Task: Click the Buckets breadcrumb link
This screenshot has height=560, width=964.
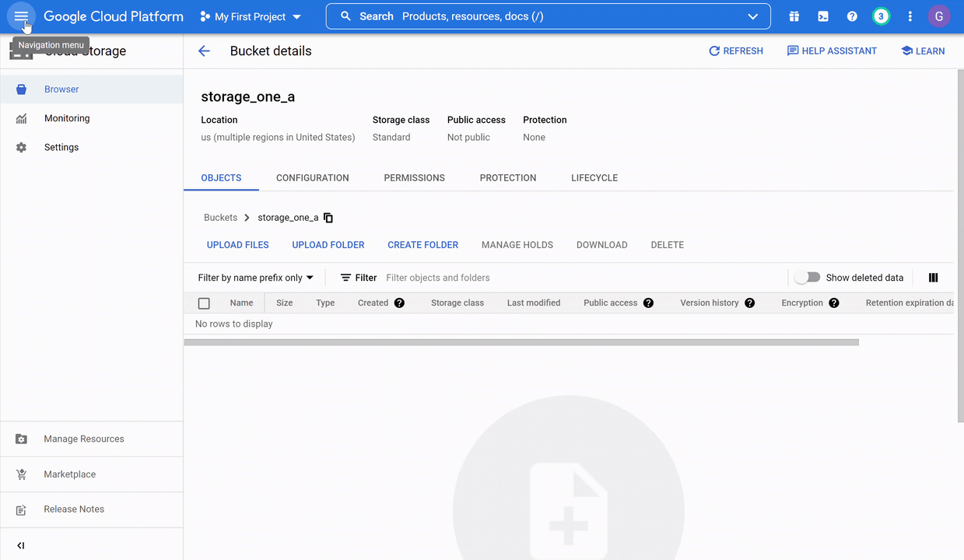Action: pos(221,218)
